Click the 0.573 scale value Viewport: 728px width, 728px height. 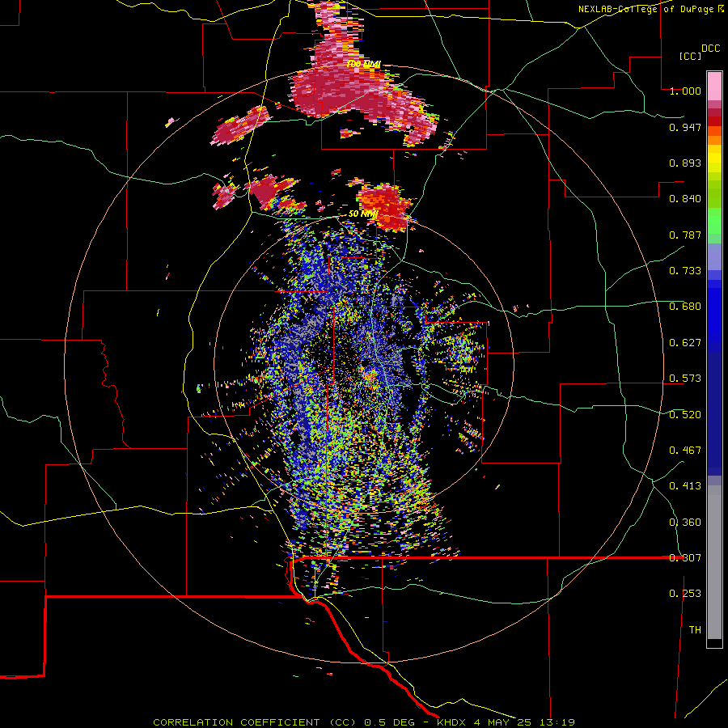click(685, 379)
